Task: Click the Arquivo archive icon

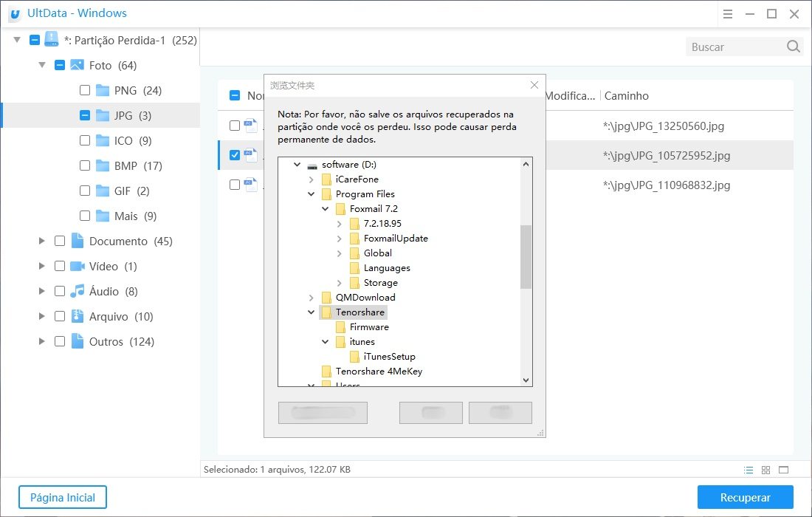Action: click(x=78, y=316)
